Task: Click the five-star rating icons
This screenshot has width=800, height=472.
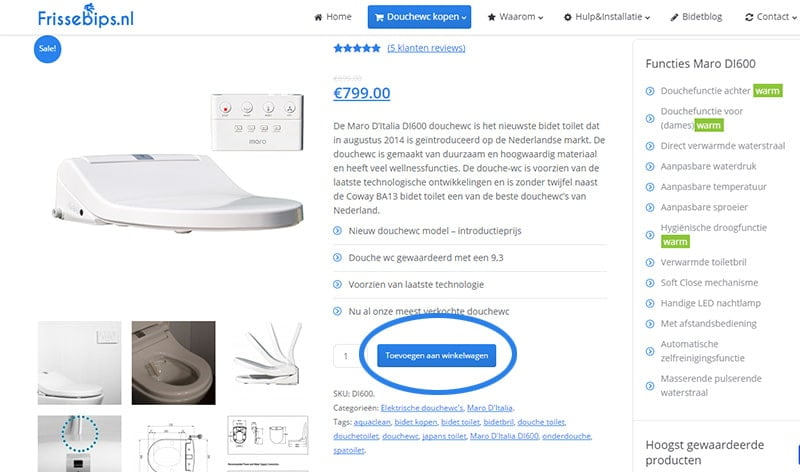Action: click(356, 48)
